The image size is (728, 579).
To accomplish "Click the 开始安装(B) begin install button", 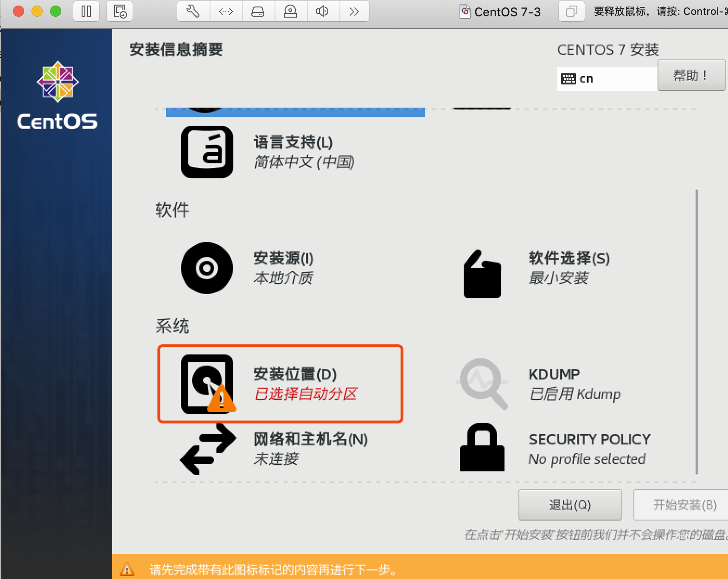I will (682, 505).
